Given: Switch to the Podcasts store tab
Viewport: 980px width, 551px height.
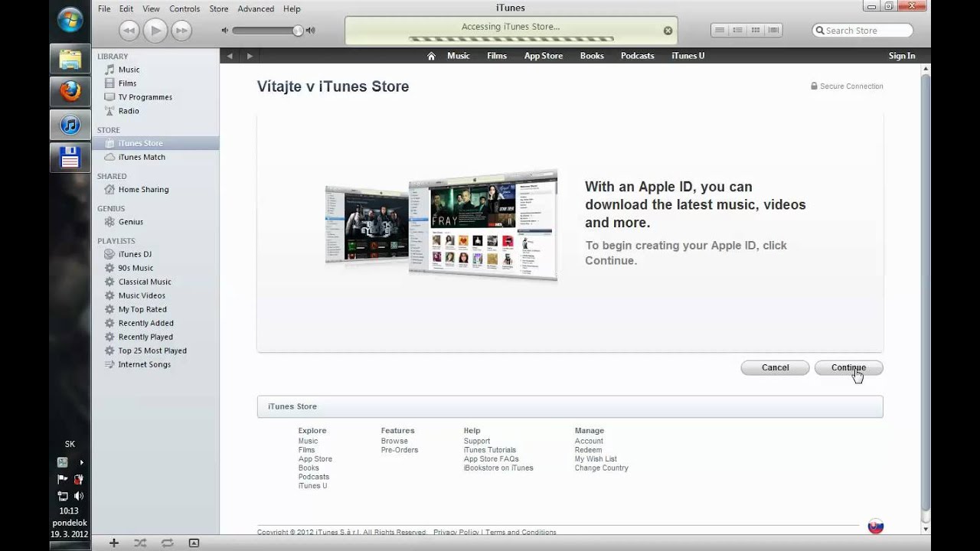Looking at the screenshot, I should point(637,56).
